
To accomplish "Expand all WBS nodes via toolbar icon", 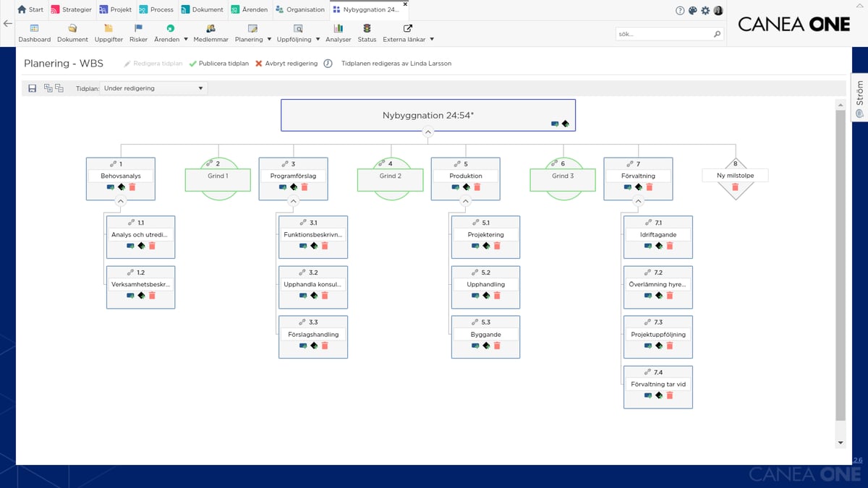I will tap(46, 88).
